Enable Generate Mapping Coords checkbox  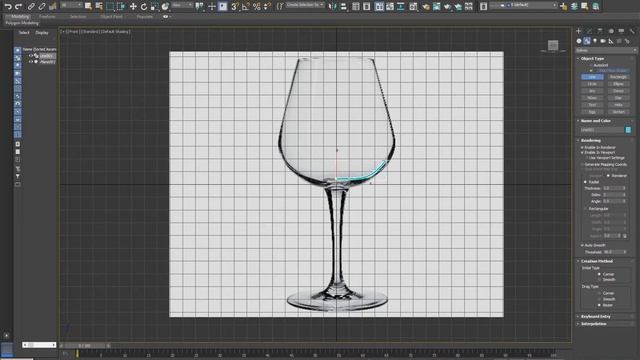click(x=583, y=164)
